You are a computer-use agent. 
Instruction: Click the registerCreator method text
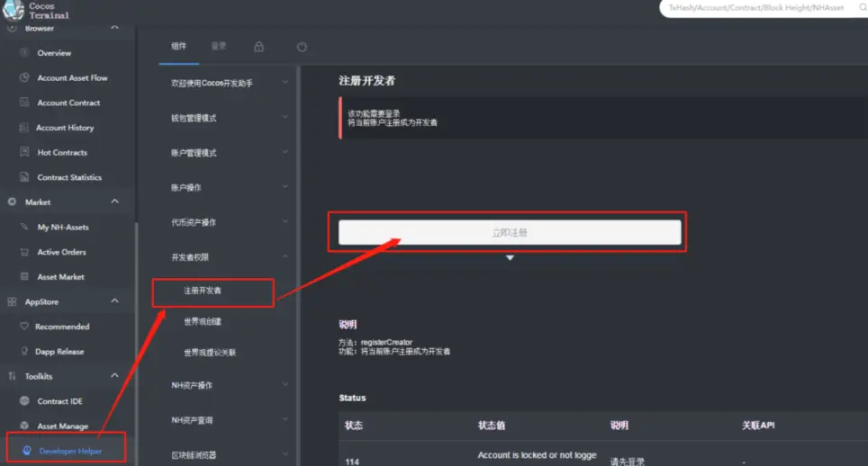[386, 342]
